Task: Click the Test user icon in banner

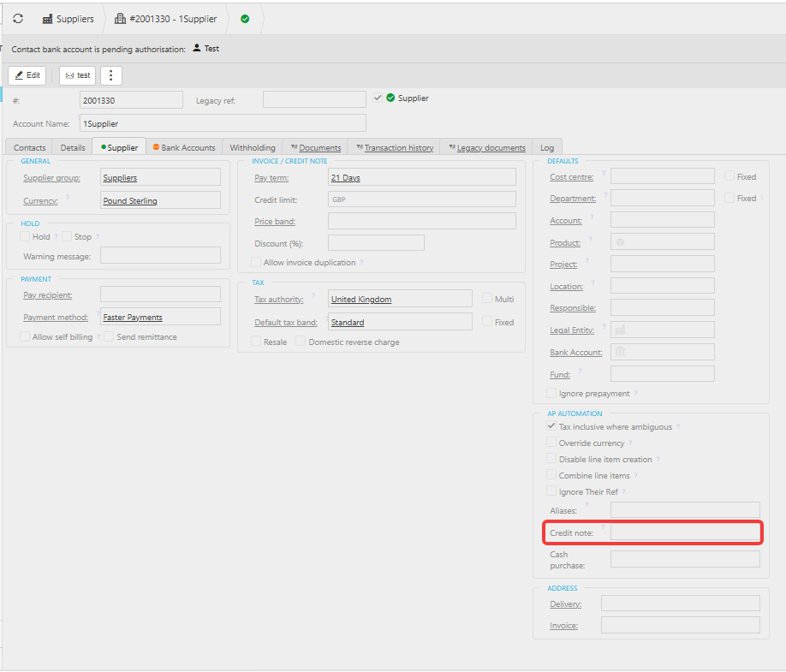Action: [x=197, y=48]
